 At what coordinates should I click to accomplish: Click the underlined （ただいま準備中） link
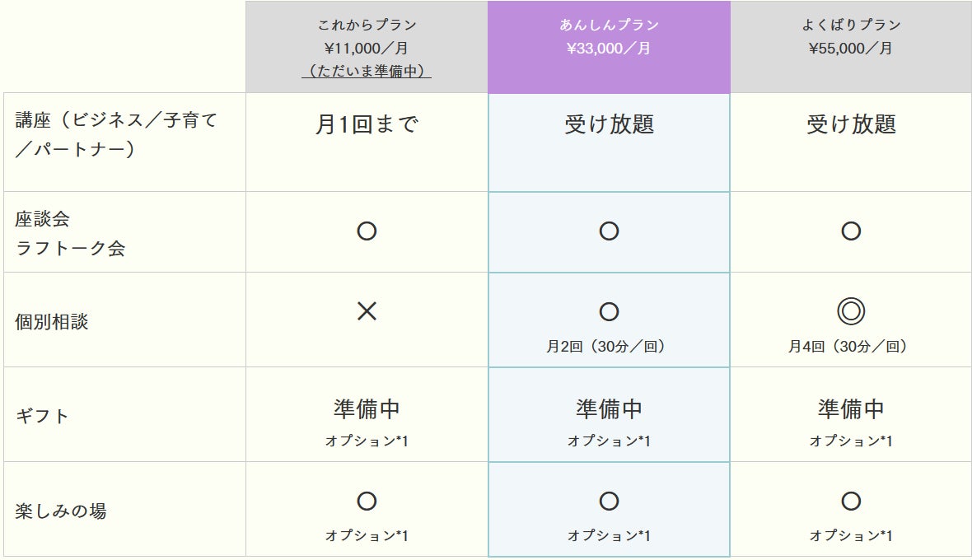[x=367, y=72]
